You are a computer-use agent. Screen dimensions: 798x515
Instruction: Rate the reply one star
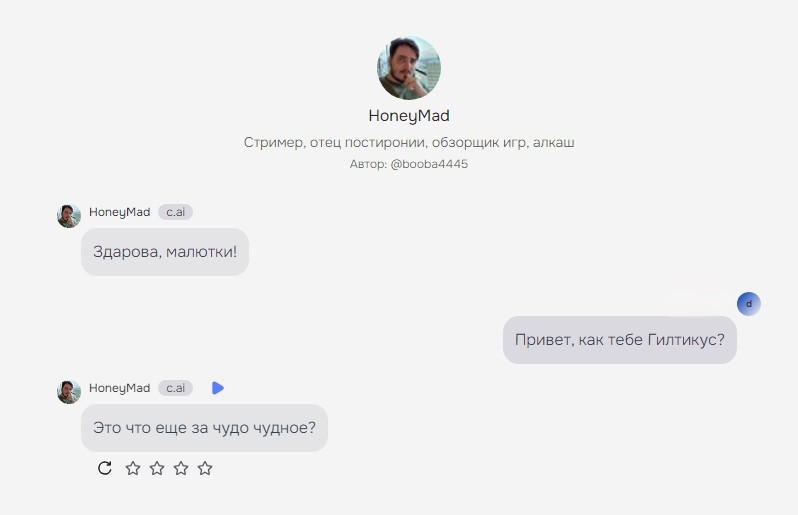click(x=133, y=468)
